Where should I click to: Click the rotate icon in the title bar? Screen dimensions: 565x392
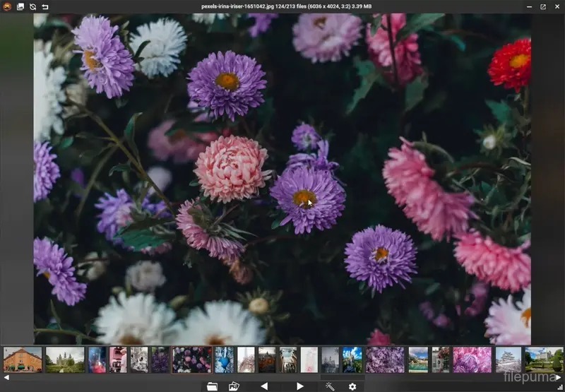pyautogui.click(x=32, y=6)
